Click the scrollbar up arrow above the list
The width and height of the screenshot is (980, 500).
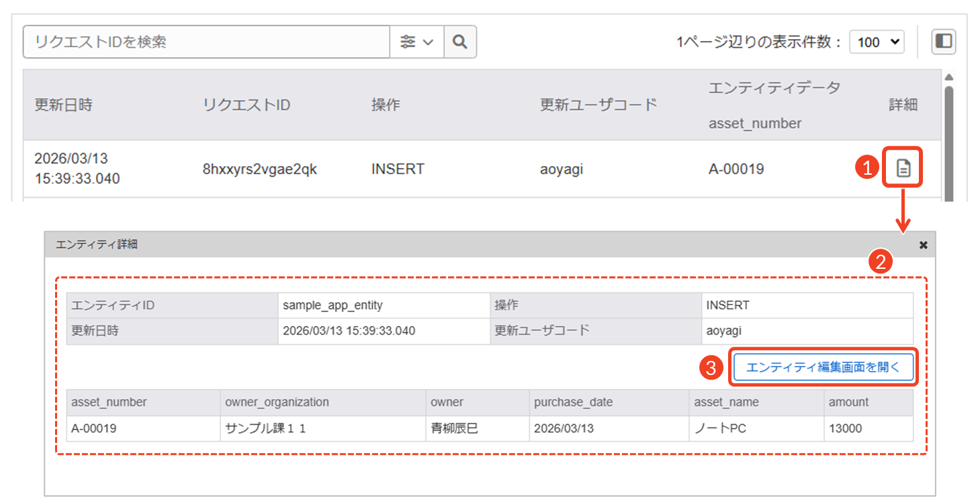point(948,77)
